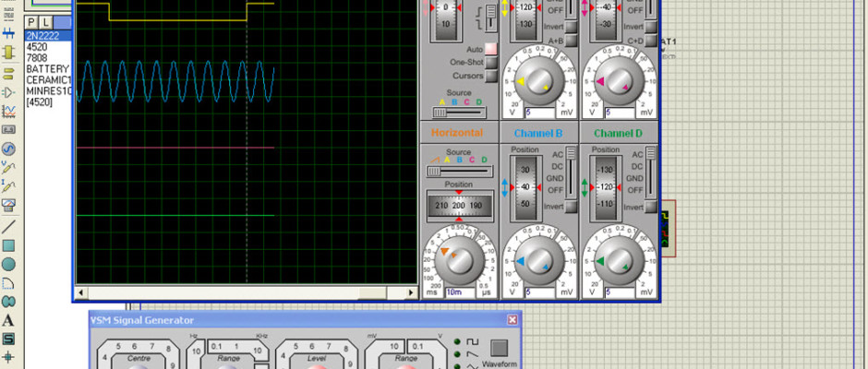Click the P pick devices button
The width and height of the screenshot is (868, 369).
click(31, 21)
